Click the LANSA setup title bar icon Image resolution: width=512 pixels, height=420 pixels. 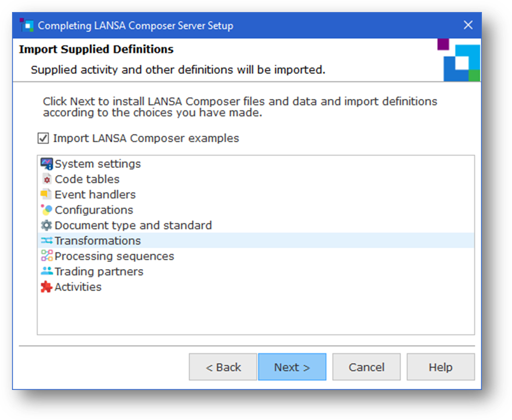[26, 25]
